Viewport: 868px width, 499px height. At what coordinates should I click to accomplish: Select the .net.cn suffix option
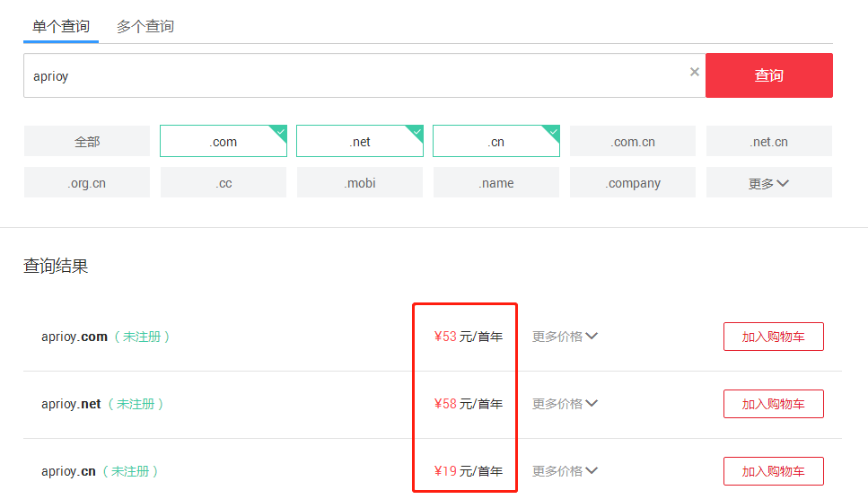tap(769, 142)
